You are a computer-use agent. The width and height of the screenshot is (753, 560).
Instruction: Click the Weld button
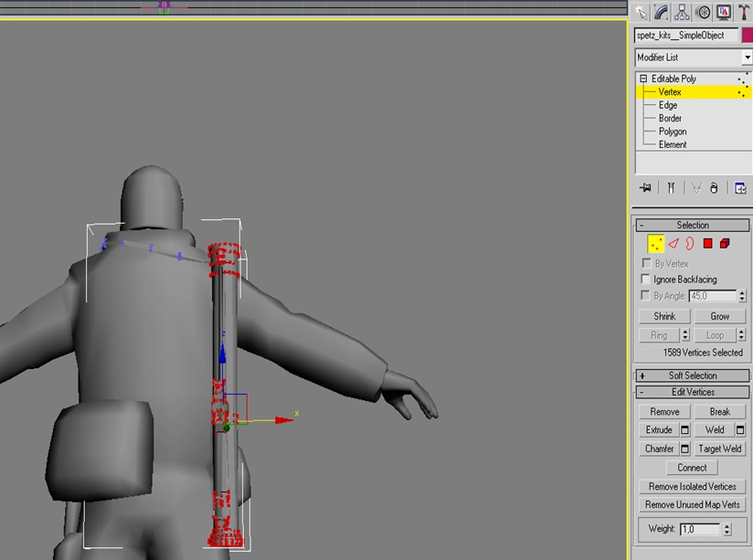click(x=714, y=430)
